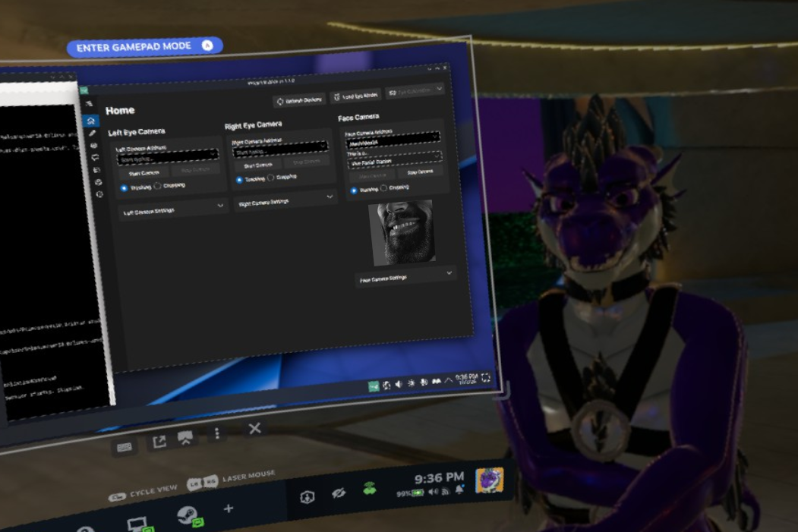
Task: Open the Right Camera Address dropdown
Action: coord(280,150)
